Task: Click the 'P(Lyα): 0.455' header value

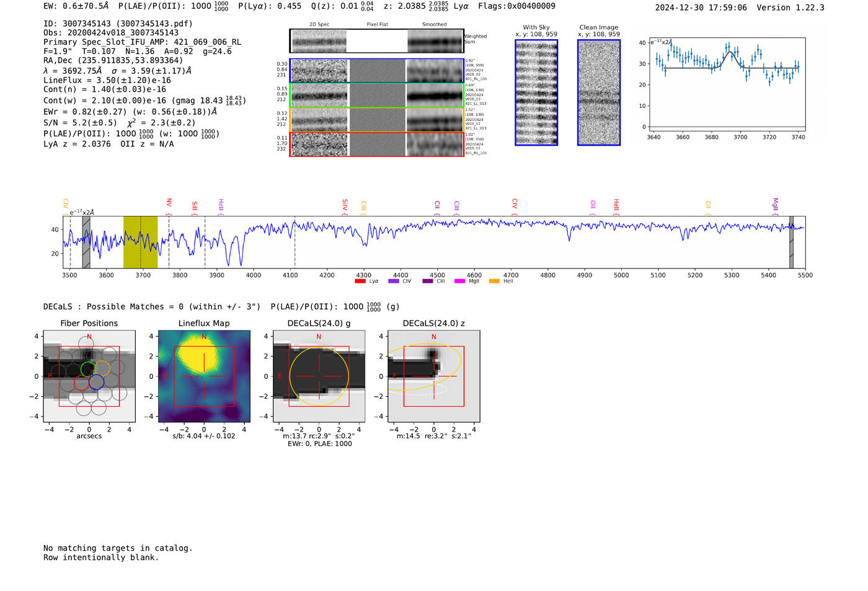Action: 270,6
